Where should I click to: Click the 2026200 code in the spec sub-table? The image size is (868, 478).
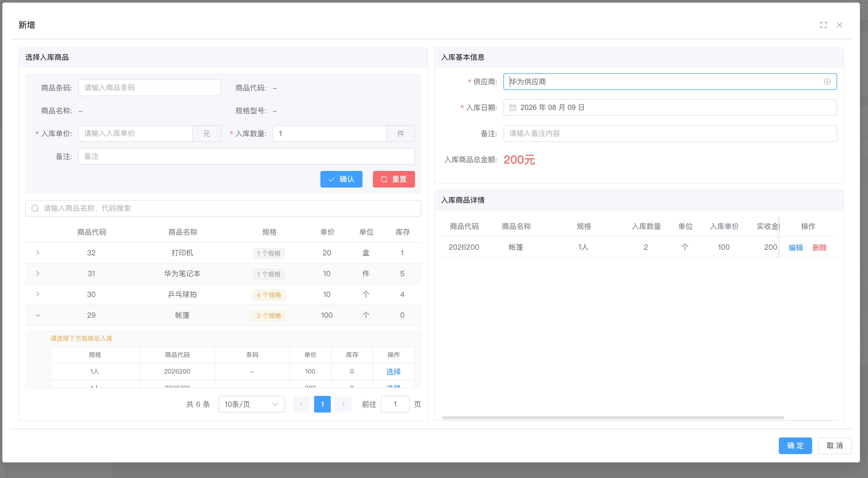[177, 372]
